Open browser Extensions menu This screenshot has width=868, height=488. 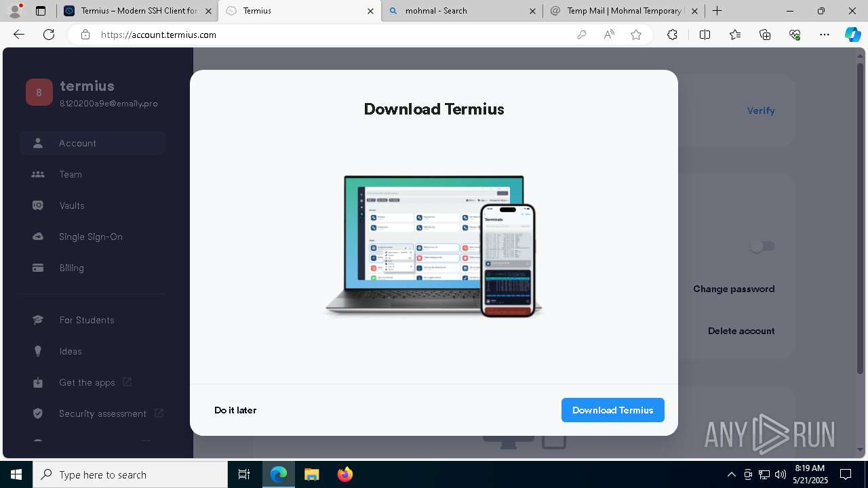pyautogui.click(x=672, y=35)
